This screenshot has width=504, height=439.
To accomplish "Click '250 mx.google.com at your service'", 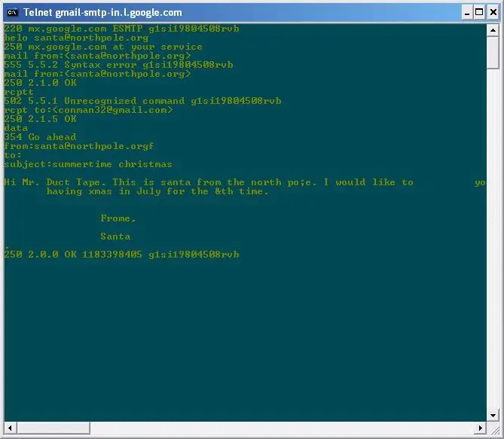I will (x=103, y=47).
